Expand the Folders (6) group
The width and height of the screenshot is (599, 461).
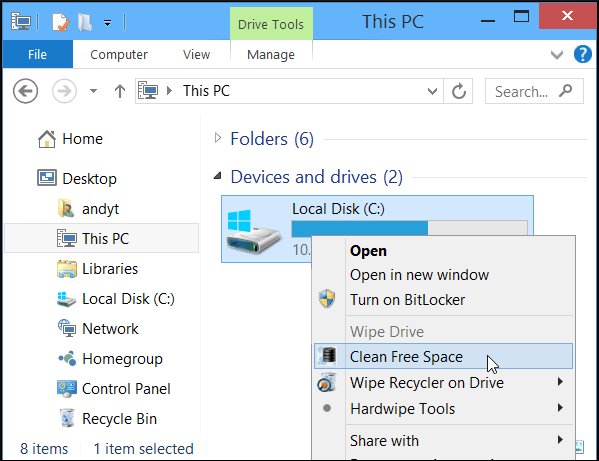pos(218,138)
